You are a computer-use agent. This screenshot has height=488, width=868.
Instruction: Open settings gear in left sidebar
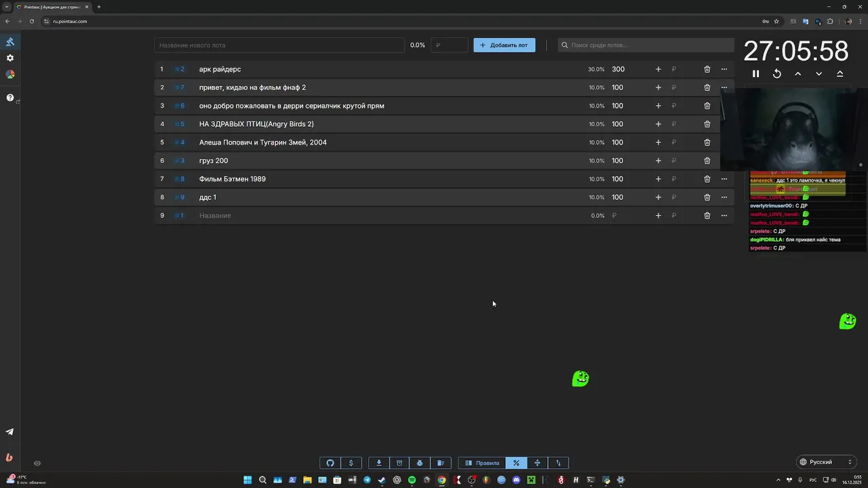pos(10,58)
